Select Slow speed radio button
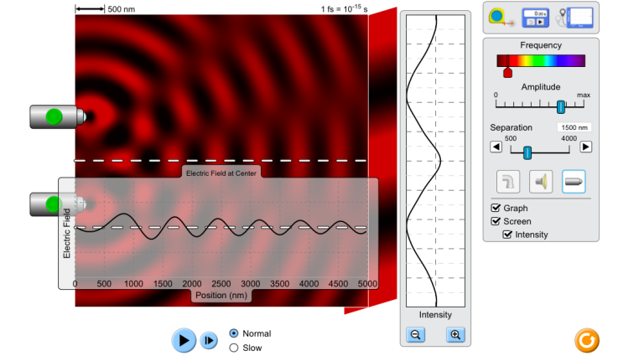Viewport: 644px width, 356px height. coord(234,348)
